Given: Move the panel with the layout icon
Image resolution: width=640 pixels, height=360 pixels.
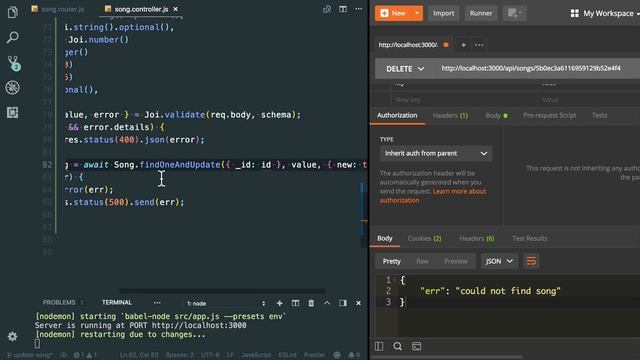Looking at the screenshot, I should [343, 303].
